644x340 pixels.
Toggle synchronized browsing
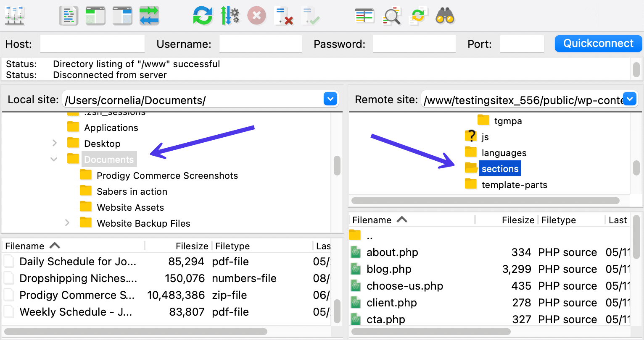(418, 16)
